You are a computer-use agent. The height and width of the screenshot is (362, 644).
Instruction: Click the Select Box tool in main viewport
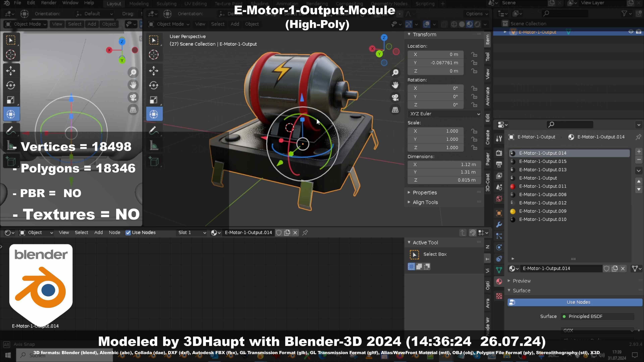[154, 40]
